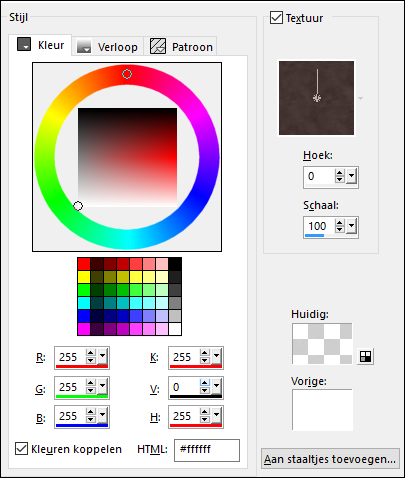Expand the V value slider dropdown
405x478 pixels.
click(216, 386)
